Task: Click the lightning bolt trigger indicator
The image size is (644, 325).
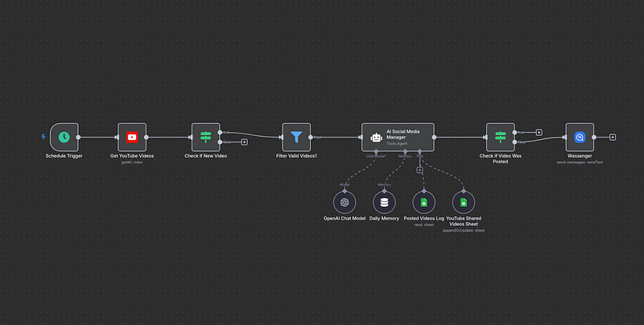Action: pos(43,137)
